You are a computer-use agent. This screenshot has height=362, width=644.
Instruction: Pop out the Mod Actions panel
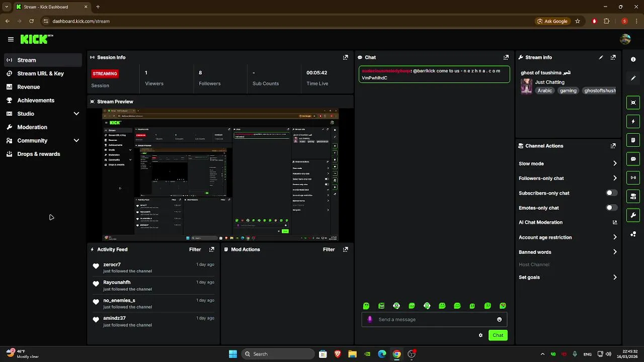click(345, 249)
